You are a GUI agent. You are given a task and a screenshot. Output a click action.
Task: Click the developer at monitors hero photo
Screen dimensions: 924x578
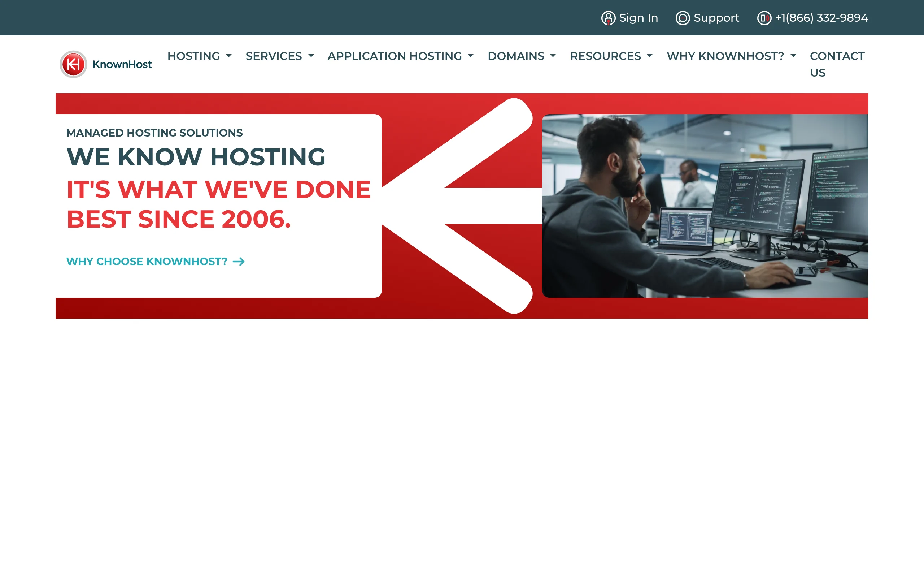[x=705, y=206]
